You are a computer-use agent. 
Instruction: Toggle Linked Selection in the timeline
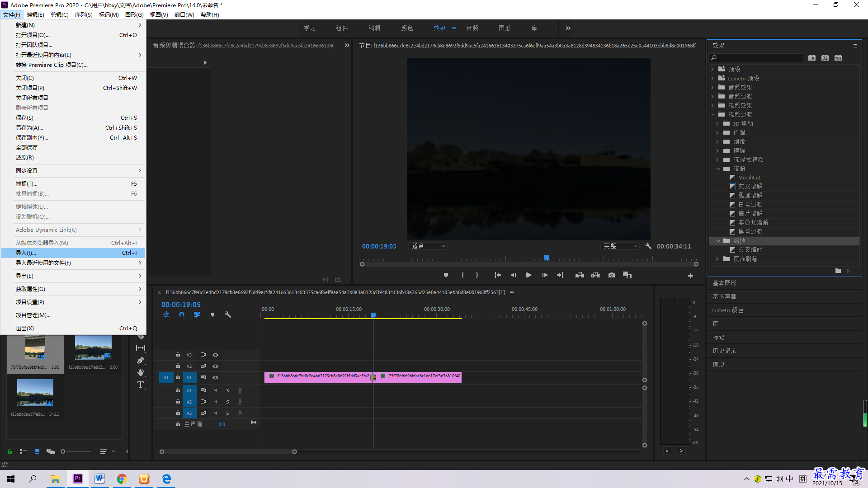(x=197, y=314)
